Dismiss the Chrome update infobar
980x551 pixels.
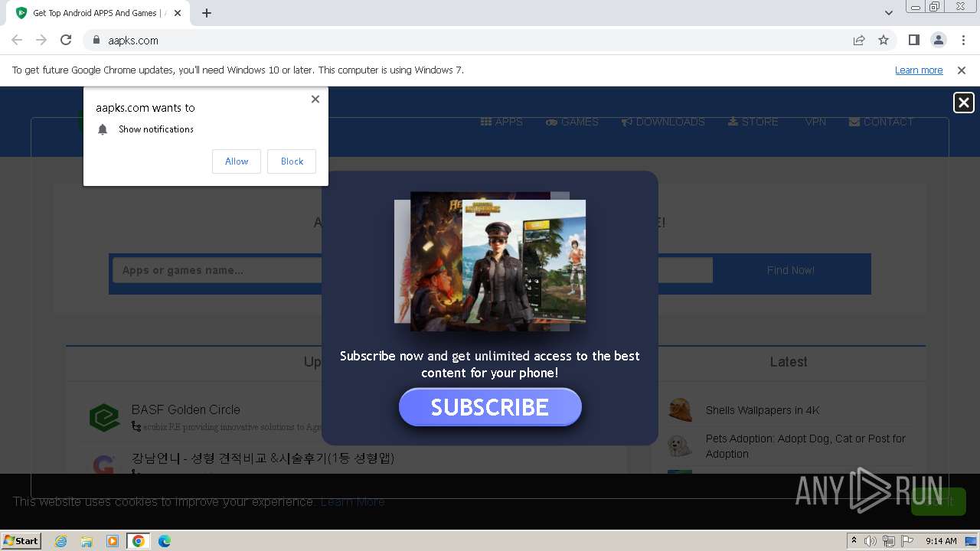tap(962, 70)
